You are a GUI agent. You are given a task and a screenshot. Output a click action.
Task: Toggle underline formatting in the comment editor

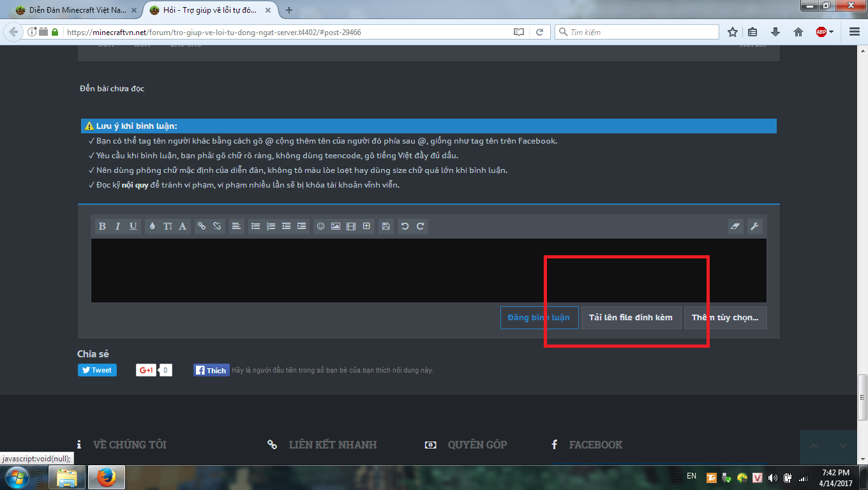[x=133, y=226]
